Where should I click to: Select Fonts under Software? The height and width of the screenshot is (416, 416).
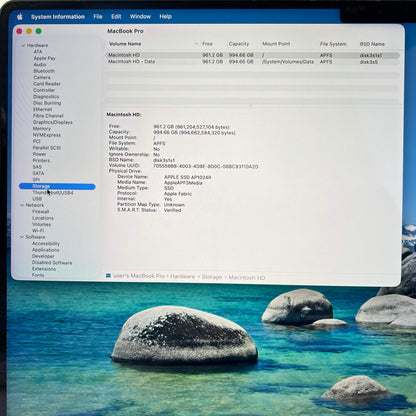pyautogui.click(x=38, y=275)
